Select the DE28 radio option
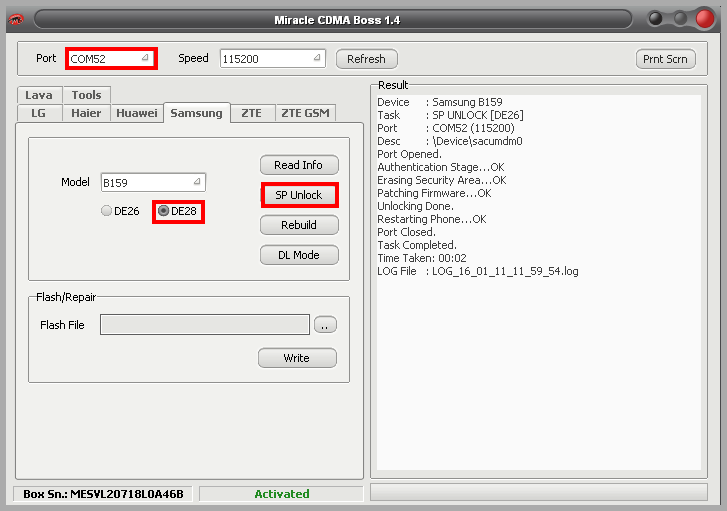Image resolution: width=727 pixels, height=511 pixels. (x=178, y=211)
